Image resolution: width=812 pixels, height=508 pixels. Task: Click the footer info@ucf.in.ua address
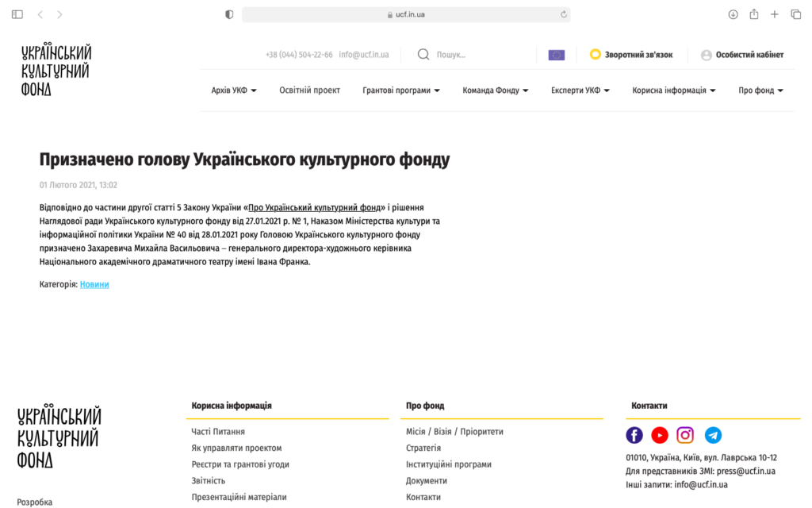[x=701, y=485]
